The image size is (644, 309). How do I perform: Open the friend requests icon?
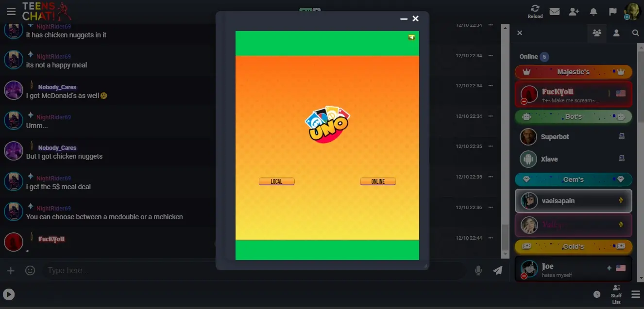point(574,11)
